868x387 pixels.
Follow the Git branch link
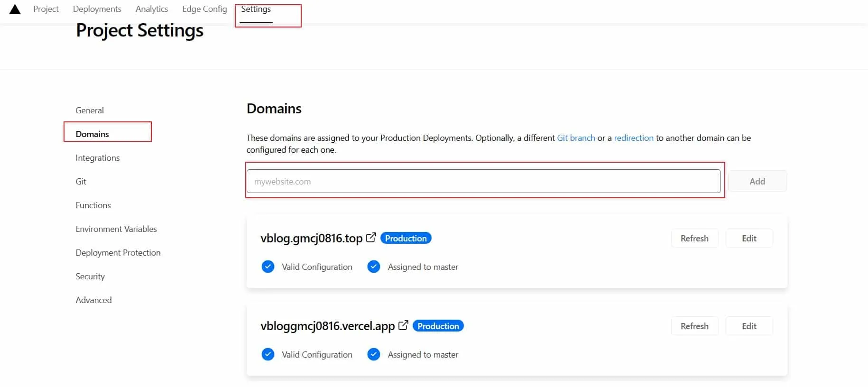pos(576,138)
